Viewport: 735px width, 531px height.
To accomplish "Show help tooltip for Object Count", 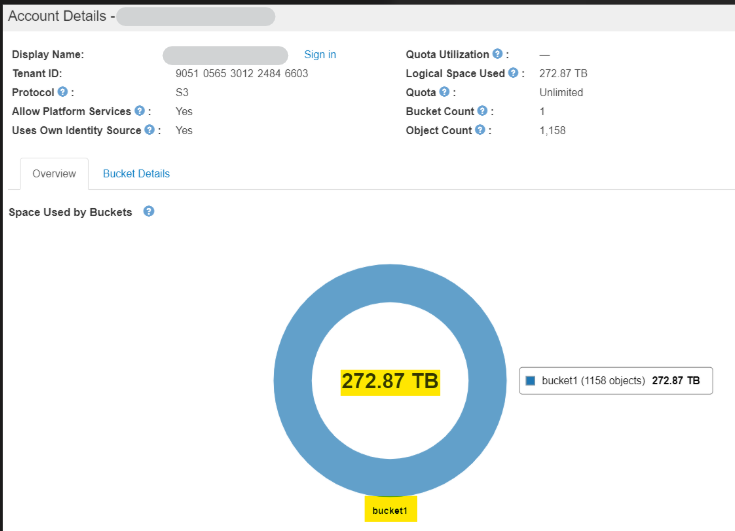I will 481,130.
